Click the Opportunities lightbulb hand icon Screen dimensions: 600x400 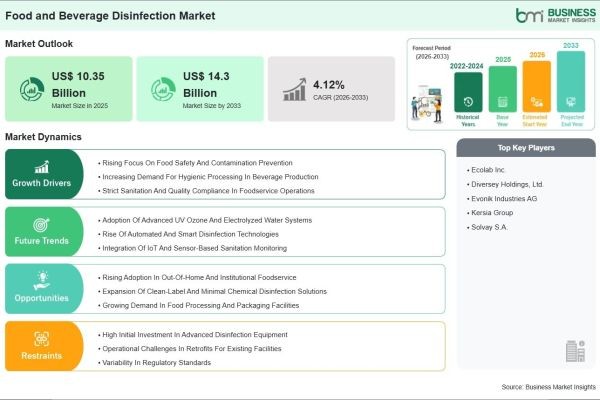click(x=42, y=281)
